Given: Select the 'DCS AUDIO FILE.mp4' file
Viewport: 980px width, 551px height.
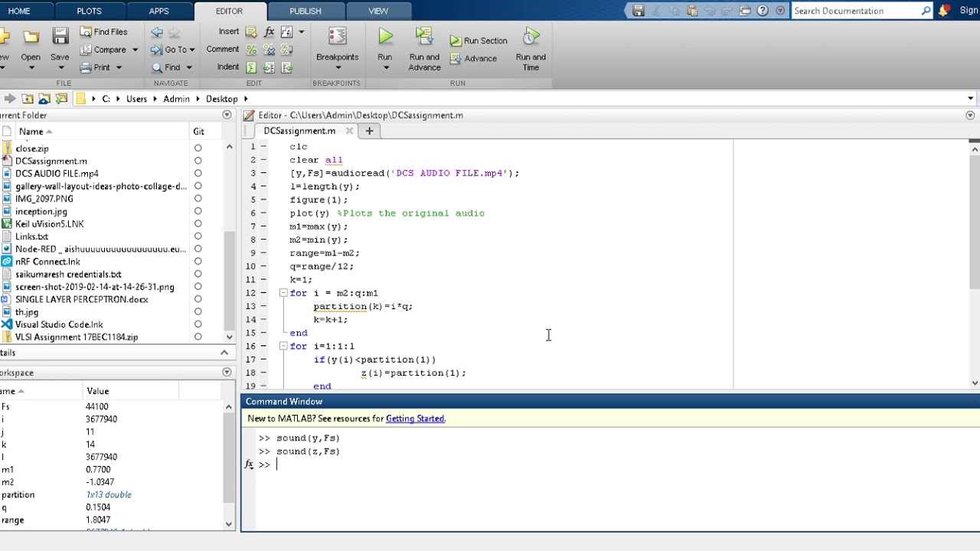Looking at the screenshot, I should (x=57, y=174).
